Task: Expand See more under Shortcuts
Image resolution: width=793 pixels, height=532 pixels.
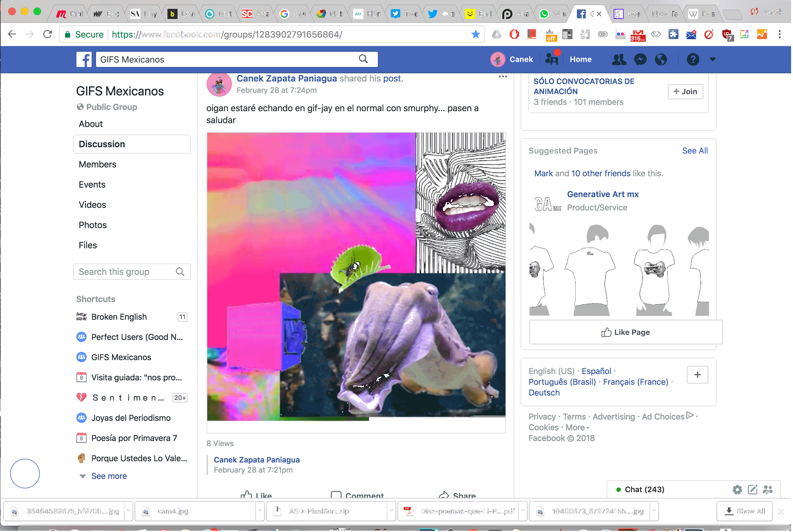Action: (x=109, y=477)
